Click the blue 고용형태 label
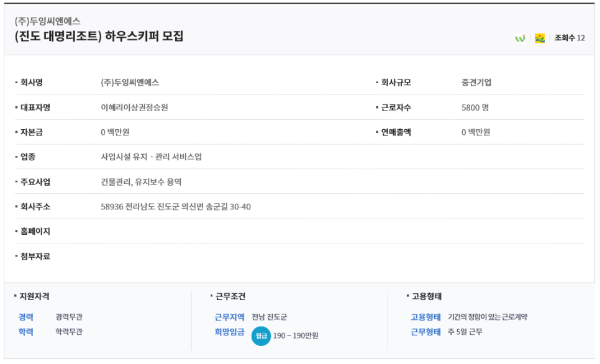This screenshot has height=364, width=600. pos(426,317)
